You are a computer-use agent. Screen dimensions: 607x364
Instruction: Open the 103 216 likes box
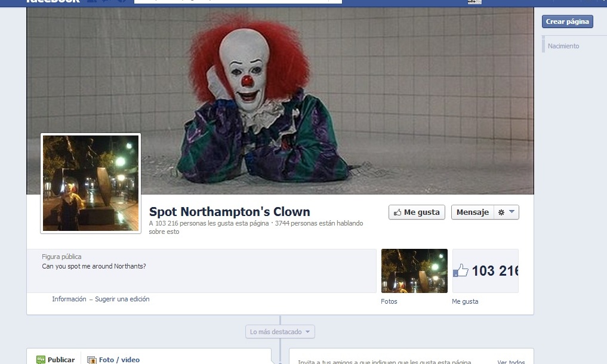coord(485,271)
